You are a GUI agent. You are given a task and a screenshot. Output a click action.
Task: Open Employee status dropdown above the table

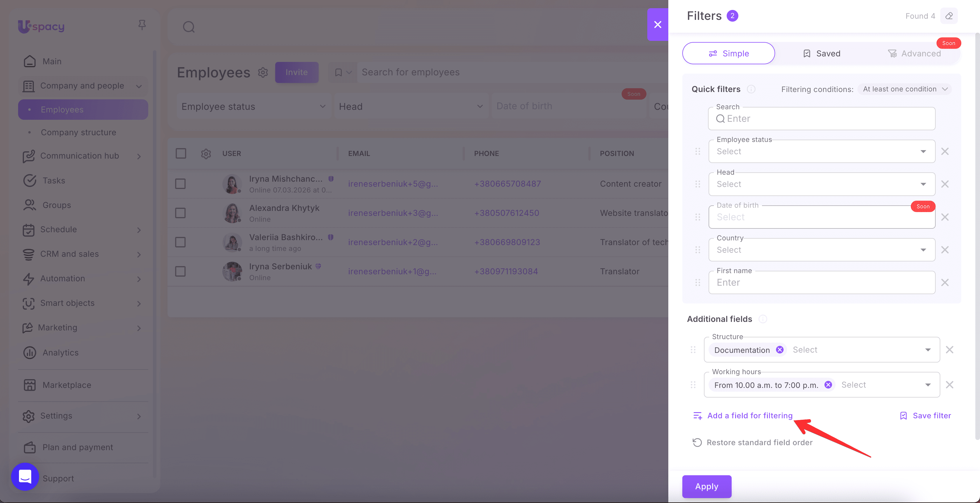click(x=254, y=107)
